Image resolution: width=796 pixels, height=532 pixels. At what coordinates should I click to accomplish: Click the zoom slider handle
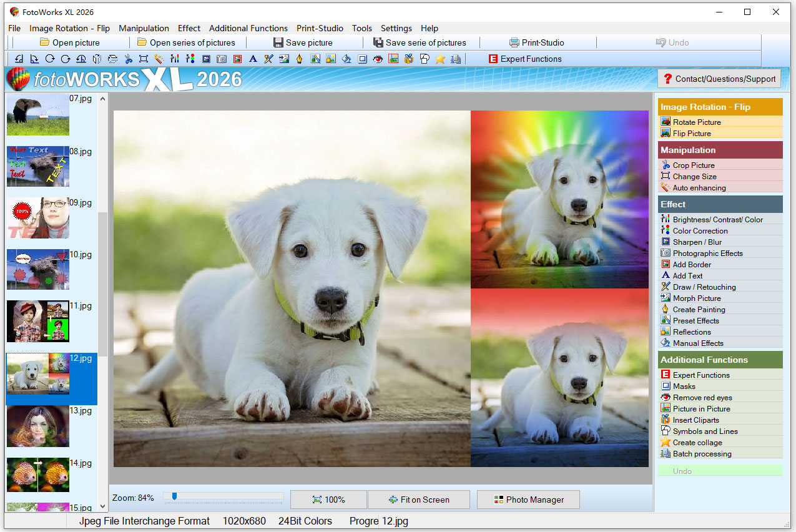[174, 496]
